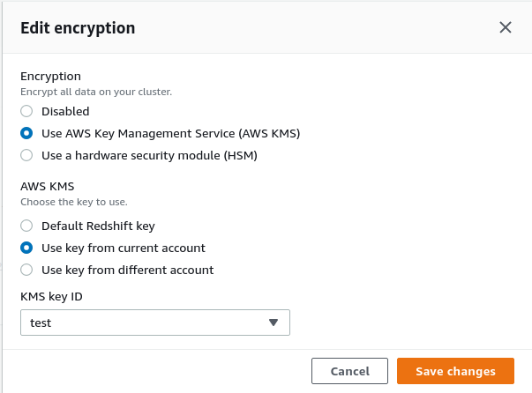Select the hardware security module radio button
Screen dimensions: 532x393
point(26,156)
